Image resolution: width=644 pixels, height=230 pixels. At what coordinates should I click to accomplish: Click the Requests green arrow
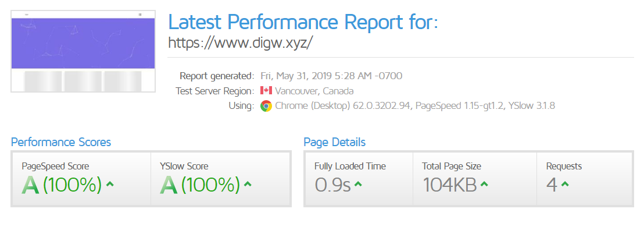point(565,185)
